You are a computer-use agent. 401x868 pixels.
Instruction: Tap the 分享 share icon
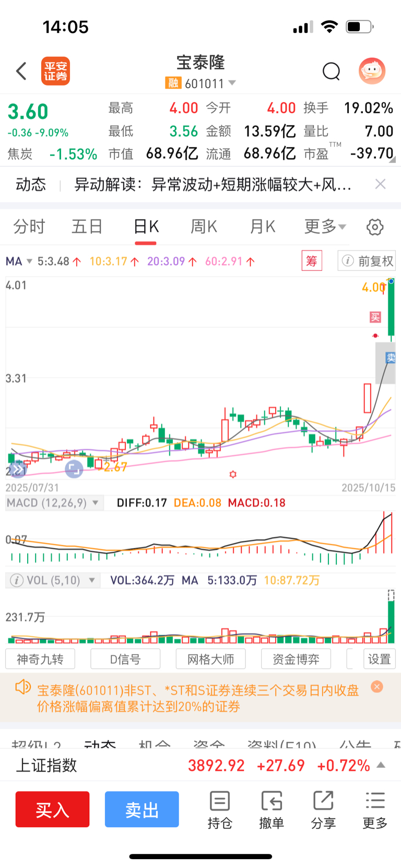pos(323,810)
